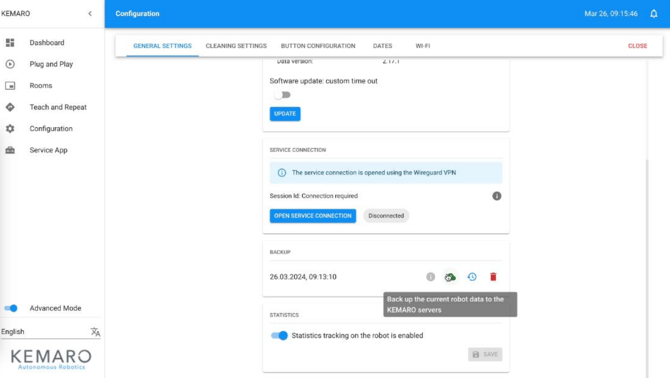Click the Wireguard VPN info message

[x=386, y=173]
